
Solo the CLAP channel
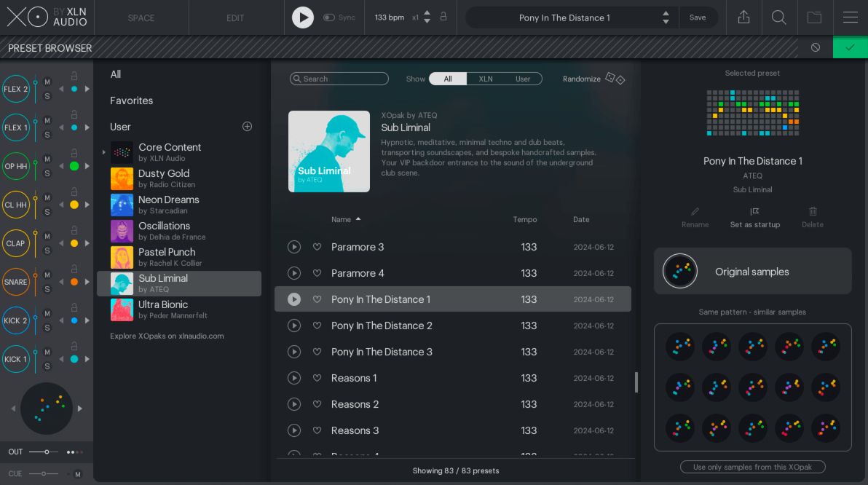pos(47,251)
